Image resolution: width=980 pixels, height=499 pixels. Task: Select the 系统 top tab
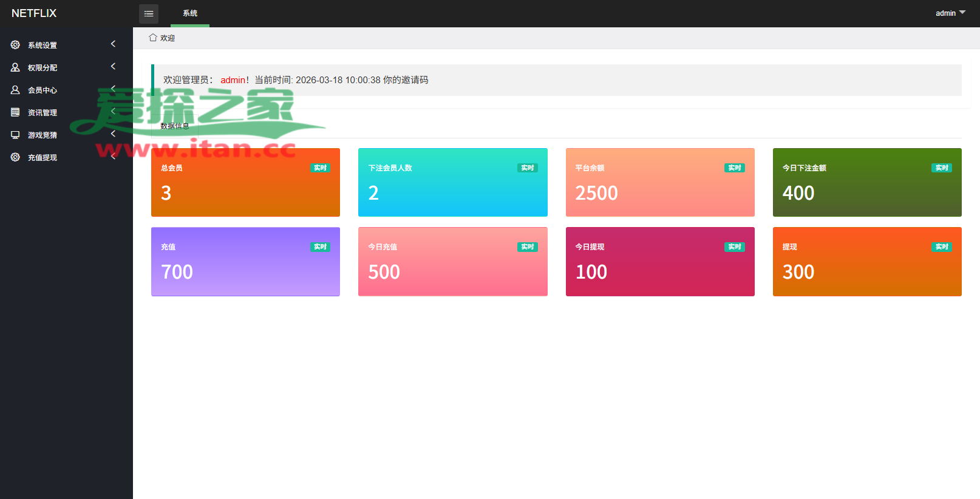click(190, 13)
